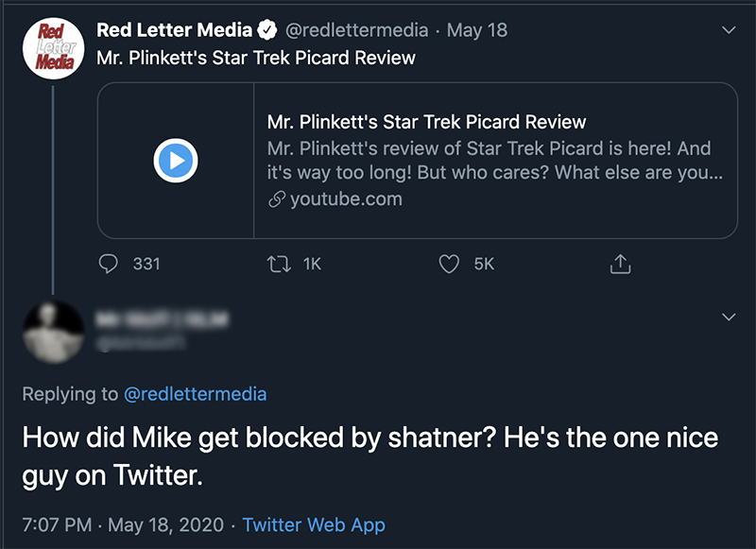The image size is (756, 549).
Task: Expand the Red Letter Media tweet options chevron
Action: 729,30
